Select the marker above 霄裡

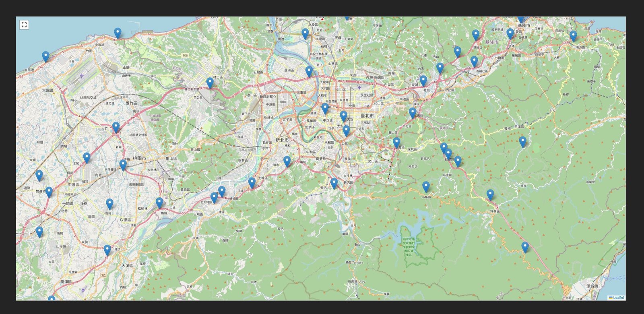tap(109, 205)
